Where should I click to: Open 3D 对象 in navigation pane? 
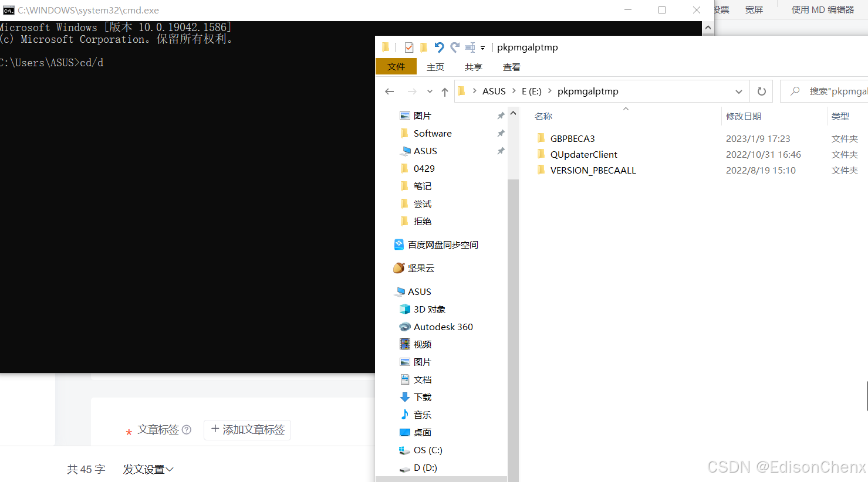point(429,309)
